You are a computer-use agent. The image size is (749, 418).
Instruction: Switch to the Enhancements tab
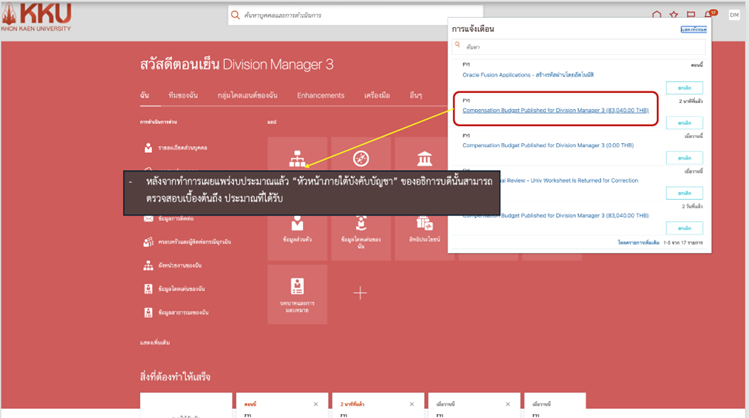click(320, 95)
